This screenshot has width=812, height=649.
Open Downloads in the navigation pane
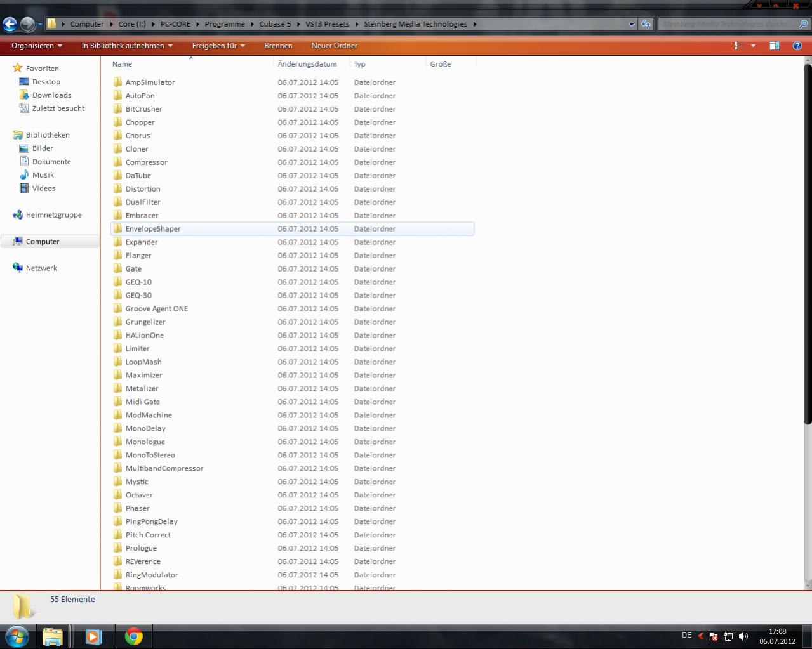(x=52, y=95)
